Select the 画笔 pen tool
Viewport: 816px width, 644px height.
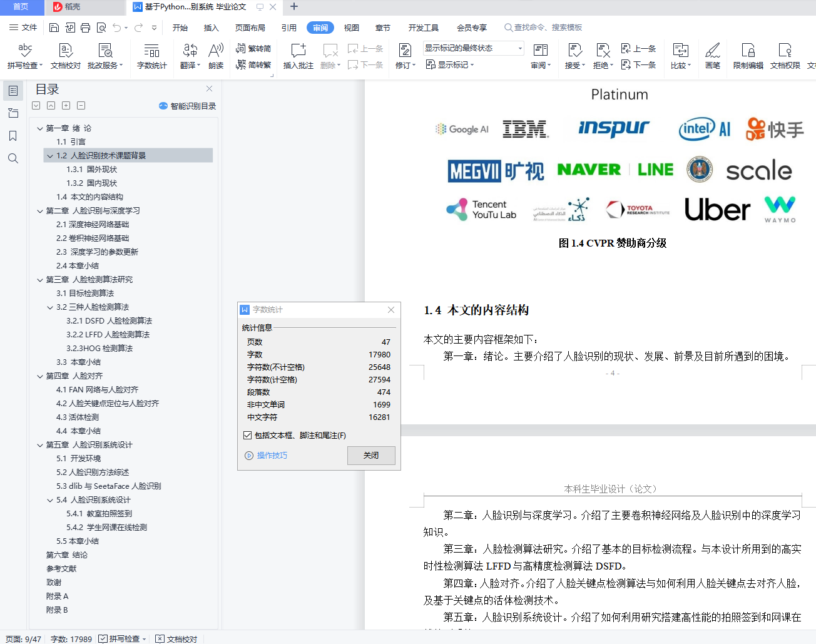pos(713,56)
